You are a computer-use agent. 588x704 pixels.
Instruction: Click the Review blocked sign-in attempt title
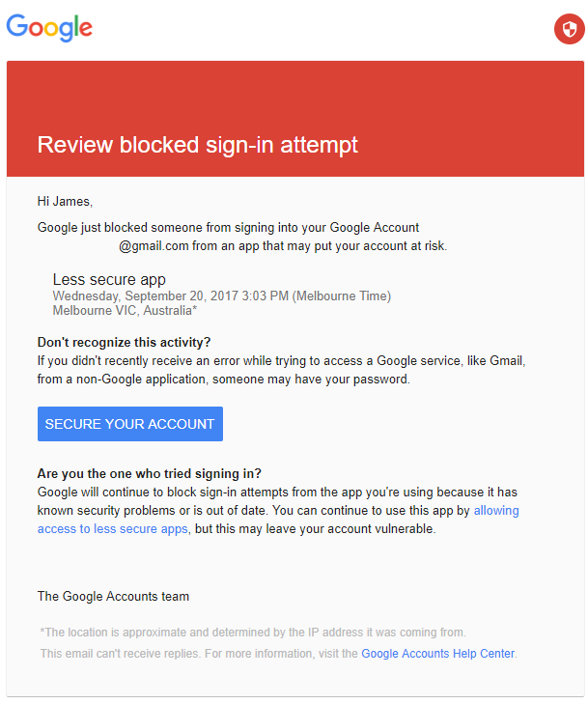pos(198,145)
